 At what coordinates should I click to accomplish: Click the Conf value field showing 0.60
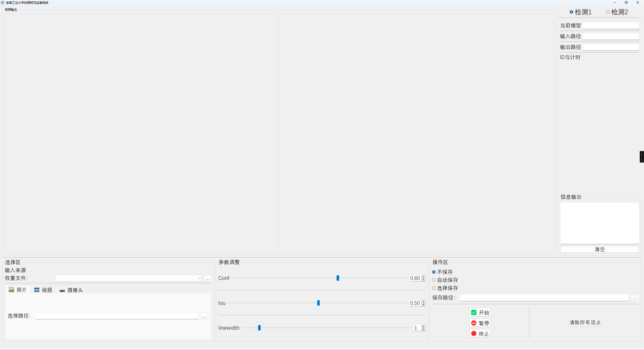(x=415, y=278)
